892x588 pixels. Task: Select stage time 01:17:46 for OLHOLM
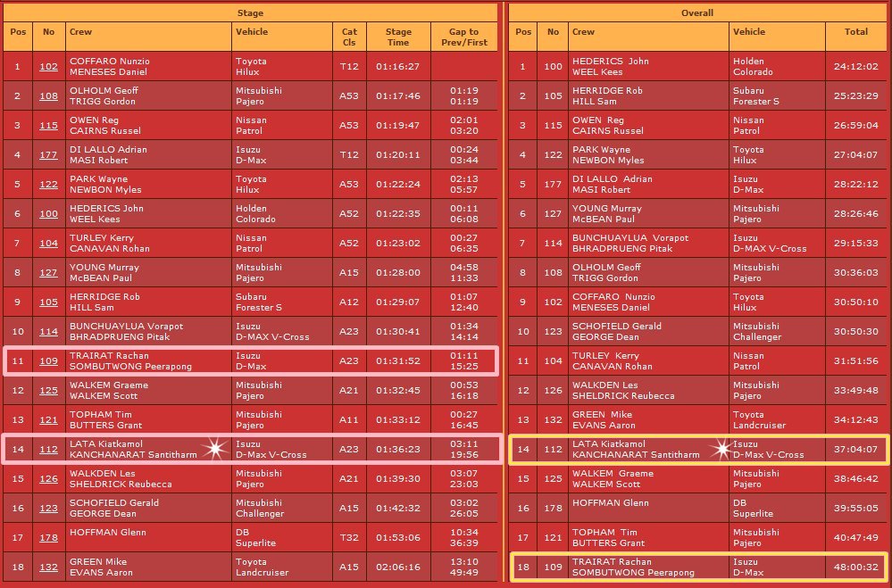[x=398, y=96]
